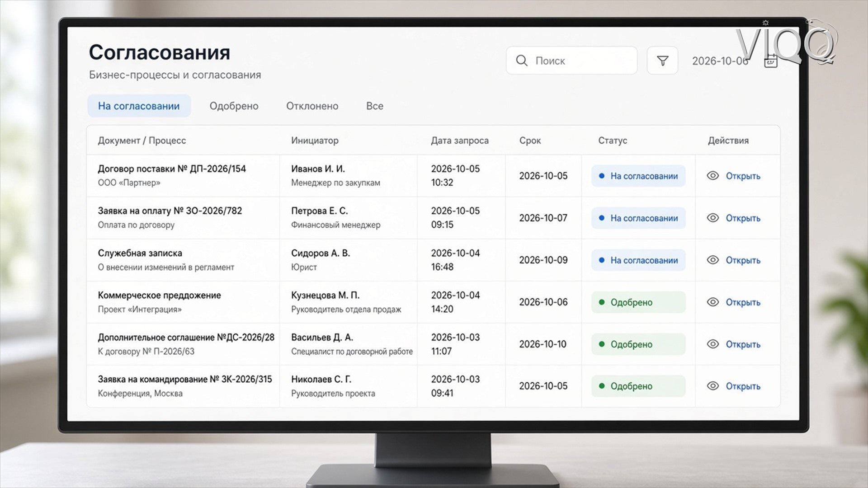Open Дополнительное соглашение via Открыть link
The height and width of the screenshot is (488, 868).
tap(743, 344)
